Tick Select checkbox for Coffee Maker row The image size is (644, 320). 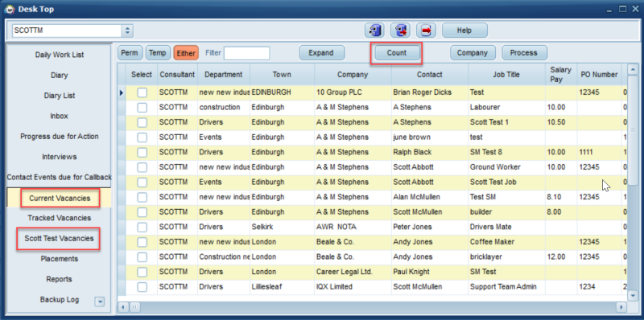pos(142,242)
